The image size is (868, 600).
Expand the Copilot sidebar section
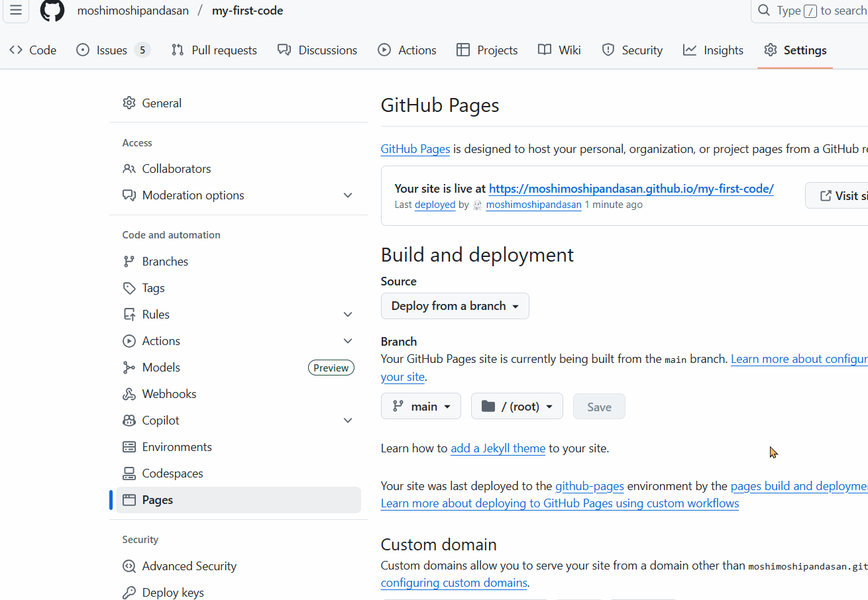[348, 421]
